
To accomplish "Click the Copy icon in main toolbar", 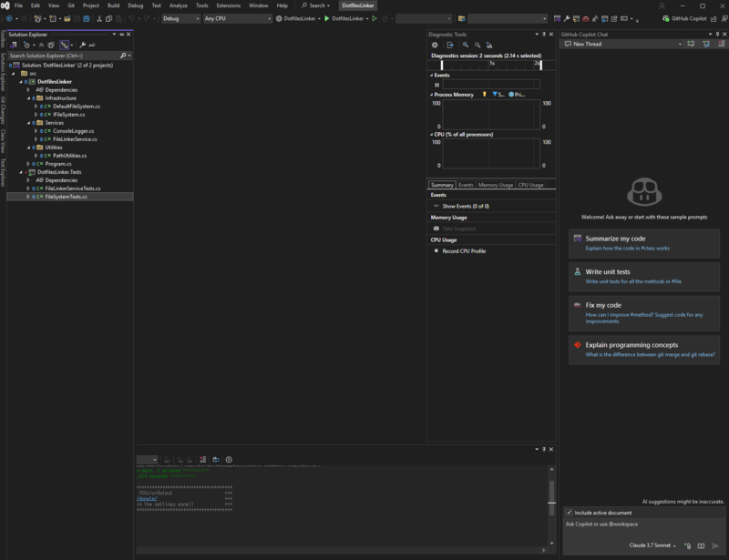I will 108,18.
